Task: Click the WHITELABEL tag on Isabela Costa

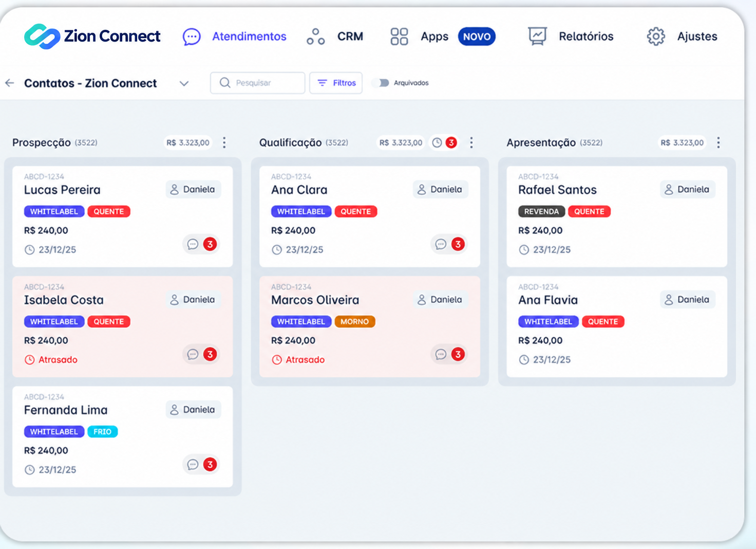Action: click(54, 322)
